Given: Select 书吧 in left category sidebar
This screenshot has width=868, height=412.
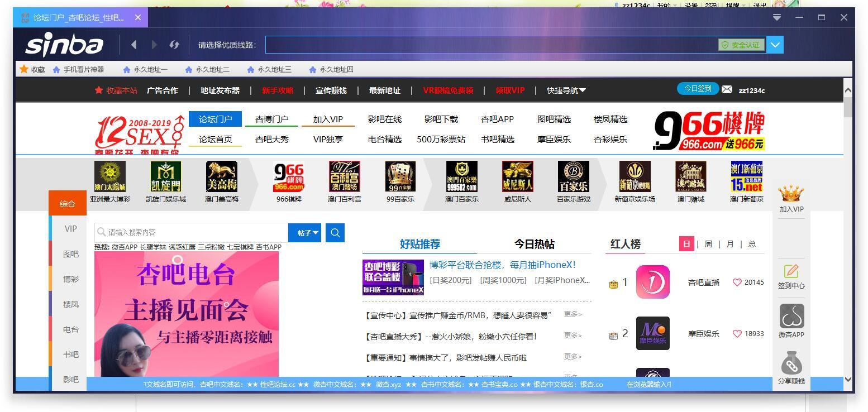Looking at the screenshot, I should (71, 354).
